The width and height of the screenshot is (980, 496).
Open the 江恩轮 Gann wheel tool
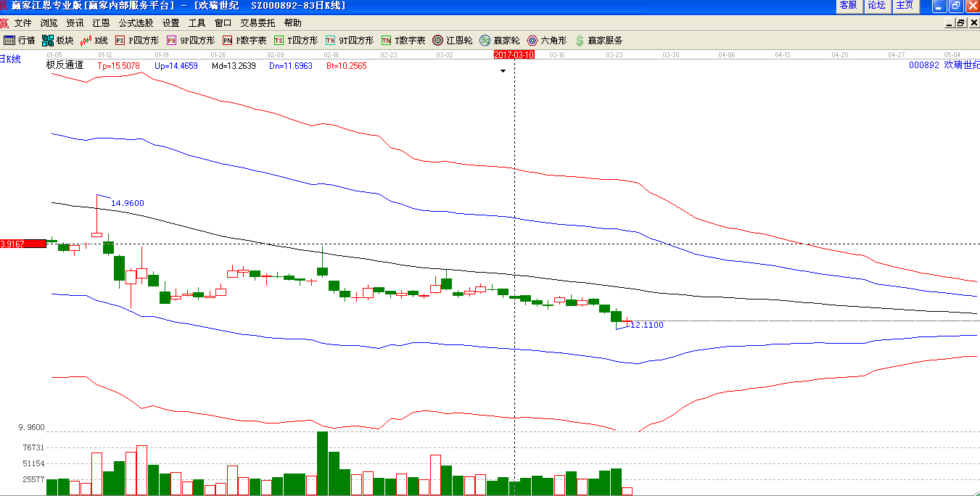coord(453,41)
